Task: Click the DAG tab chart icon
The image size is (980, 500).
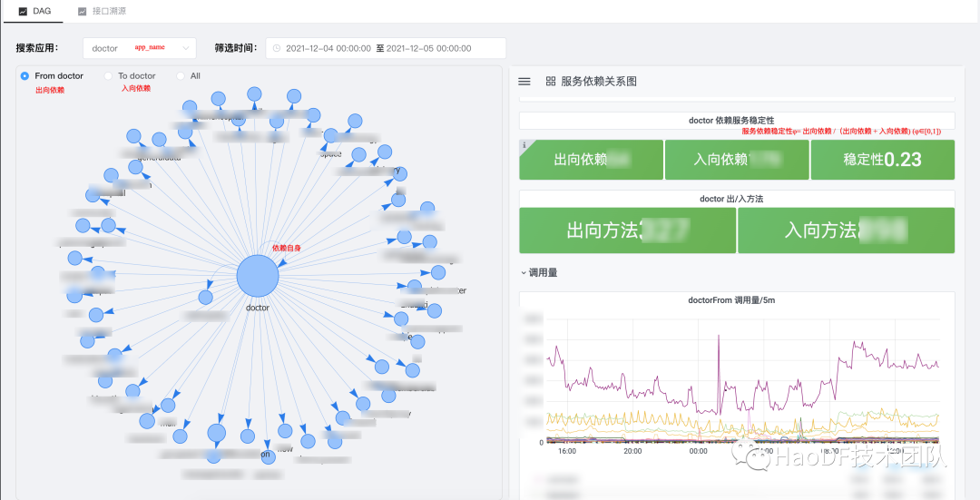Action: click(x=23, y=11)
